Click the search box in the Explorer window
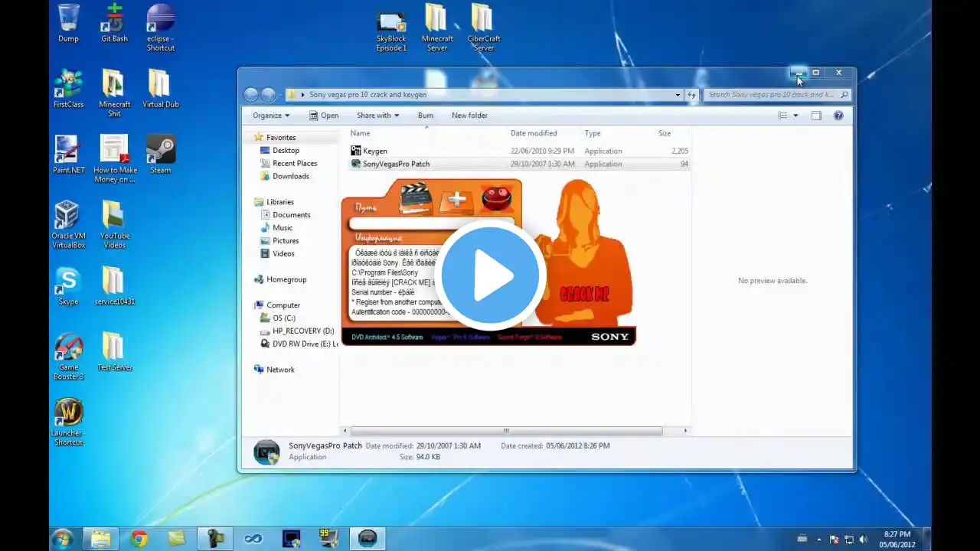 pos(777,95)
